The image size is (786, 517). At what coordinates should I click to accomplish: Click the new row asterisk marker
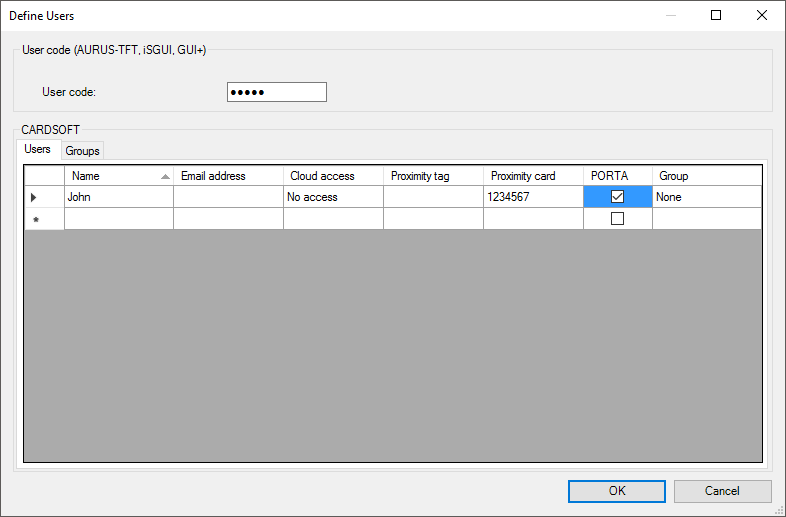[x=36, y=219]
